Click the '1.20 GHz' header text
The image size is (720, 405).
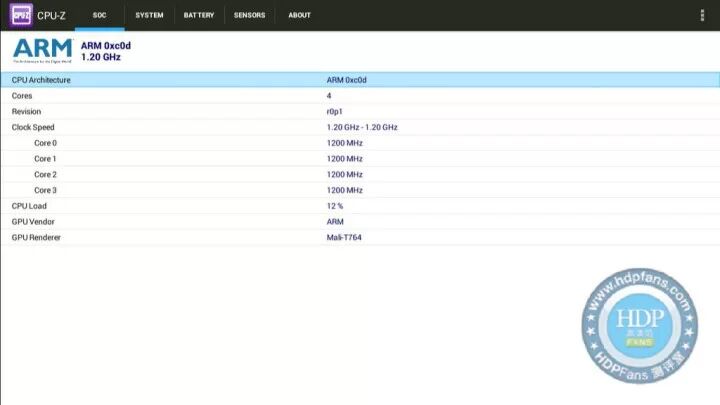[101, 57]
